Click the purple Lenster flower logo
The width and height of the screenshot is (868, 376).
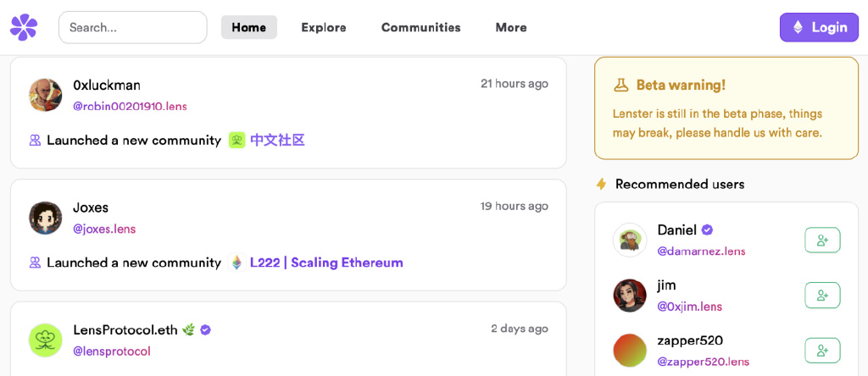click(x=24, y=27)
